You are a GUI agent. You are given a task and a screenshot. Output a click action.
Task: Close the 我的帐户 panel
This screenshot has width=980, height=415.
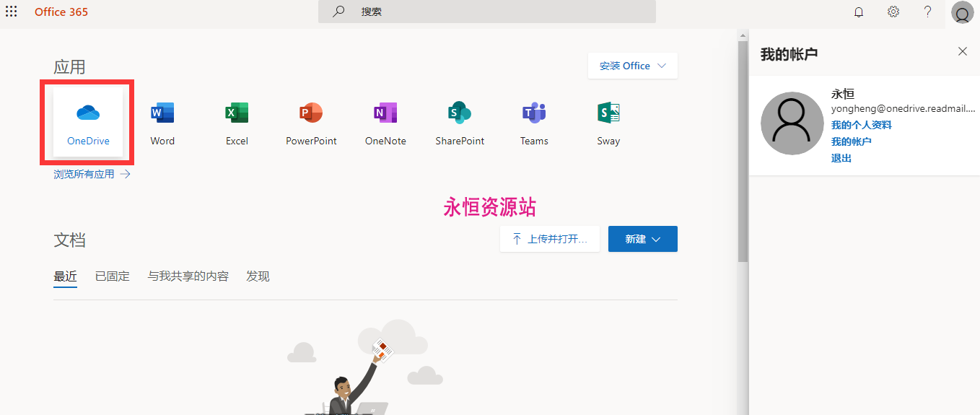pyautogui.click(x=963, y=51)
